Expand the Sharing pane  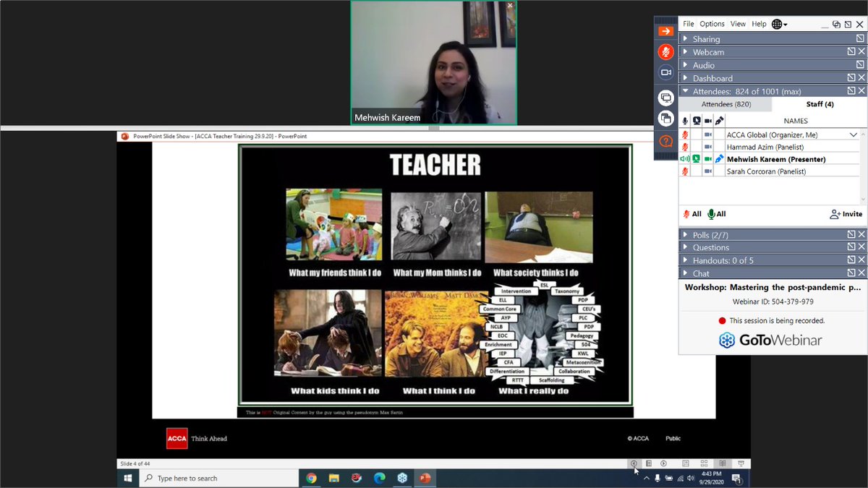[686, 39]
